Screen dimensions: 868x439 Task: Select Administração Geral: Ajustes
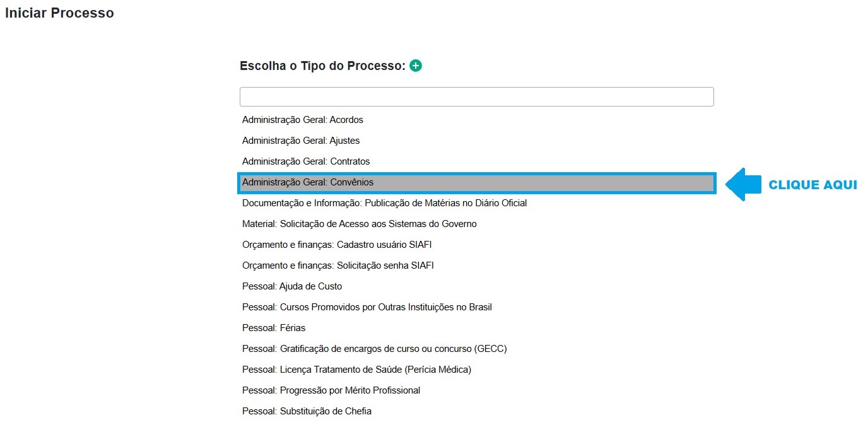click(x=301, y=141)
